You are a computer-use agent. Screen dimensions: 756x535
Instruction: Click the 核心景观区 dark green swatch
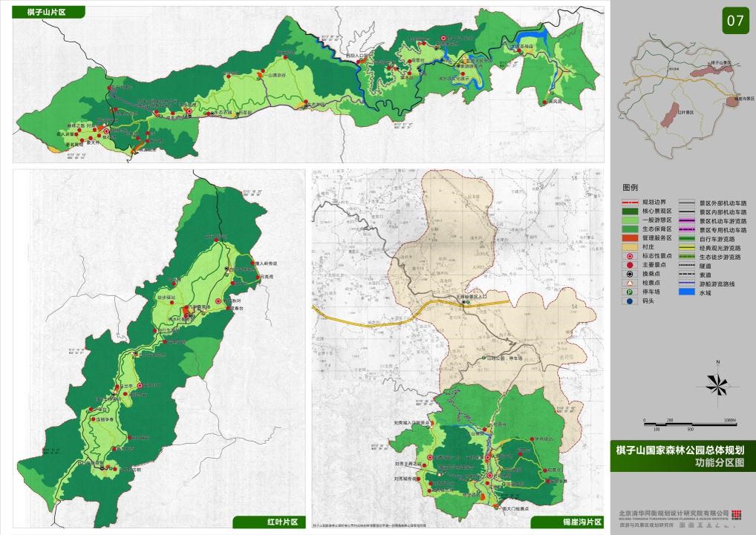[x=630, y=211]
